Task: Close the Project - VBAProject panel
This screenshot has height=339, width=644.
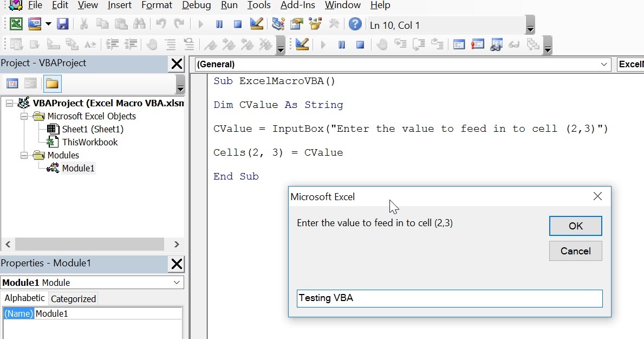Action: (177, 64)
